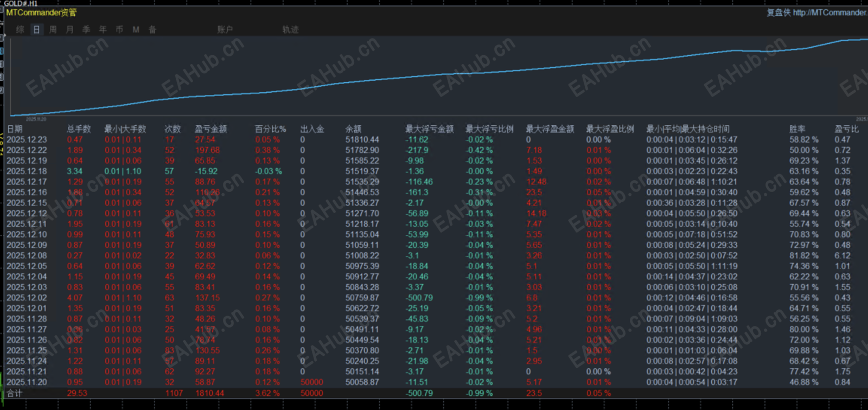Click the 最大浮盈比例 column header

(610, 129)
